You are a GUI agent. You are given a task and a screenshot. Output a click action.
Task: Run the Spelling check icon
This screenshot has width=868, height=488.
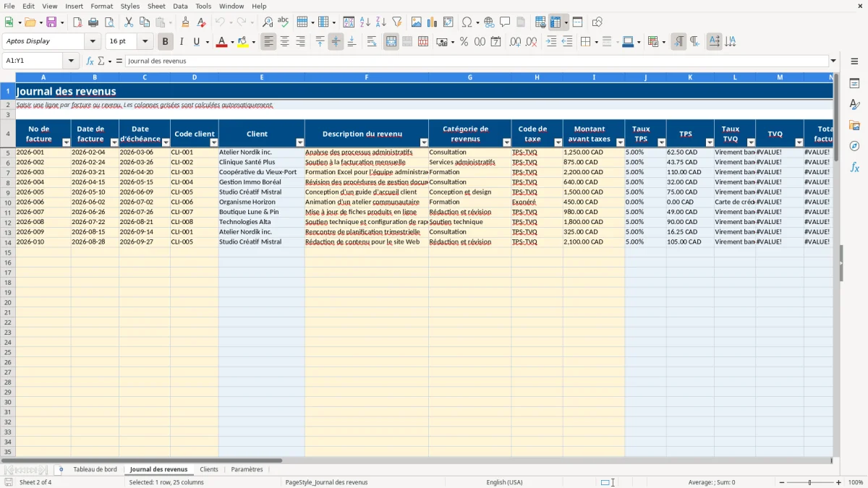(284, 22)
